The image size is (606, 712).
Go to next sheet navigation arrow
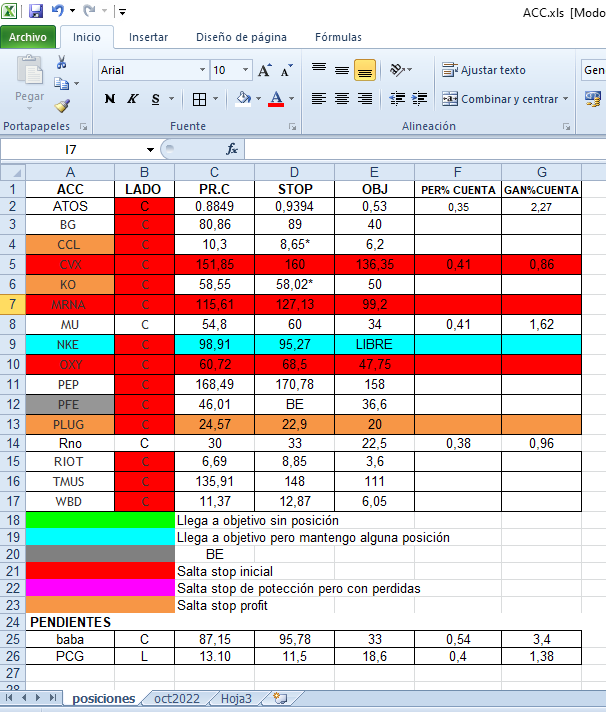click(x=38, y=697)
